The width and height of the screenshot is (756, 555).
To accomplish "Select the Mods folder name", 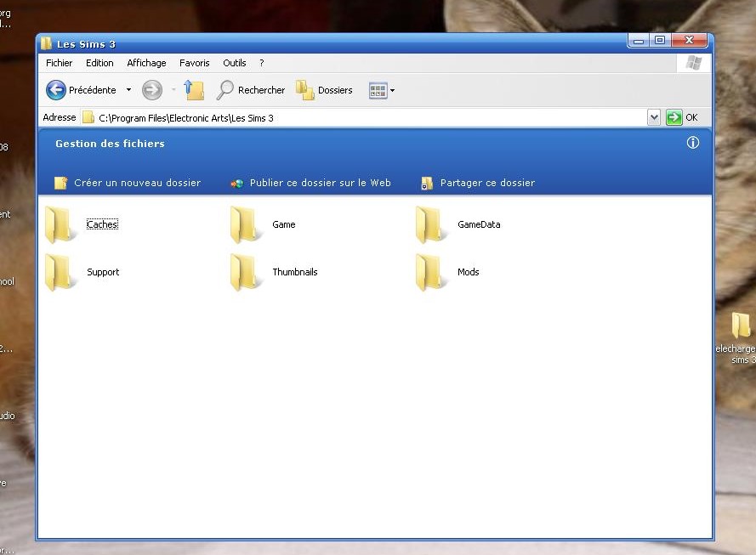I will click(469, 272).
